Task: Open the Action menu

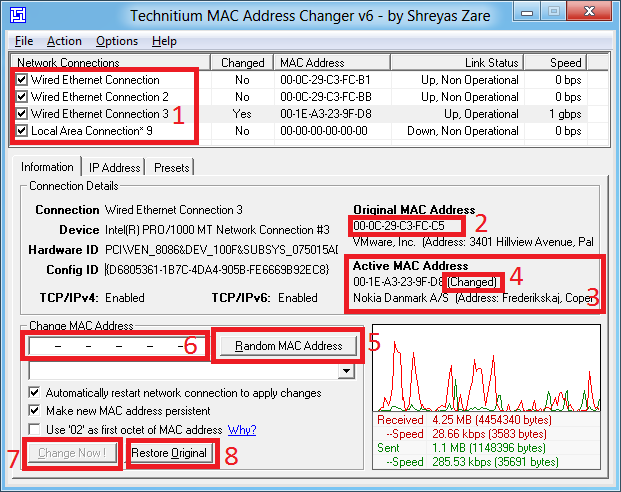Action: coord(64,41)
